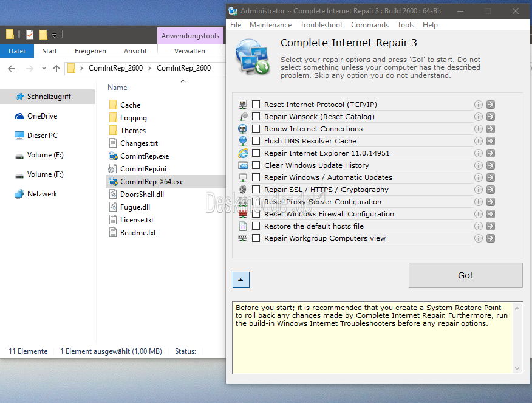Tick Repair Windows / Automatic Updates checkbox
Image resolution: width=532 pixels, height=403 pixels.
256,177
